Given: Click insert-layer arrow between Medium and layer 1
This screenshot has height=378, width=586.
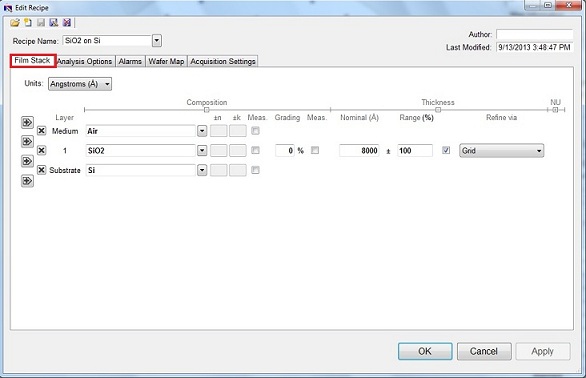Looking at the screenshot, I should [x=27, y=142].
